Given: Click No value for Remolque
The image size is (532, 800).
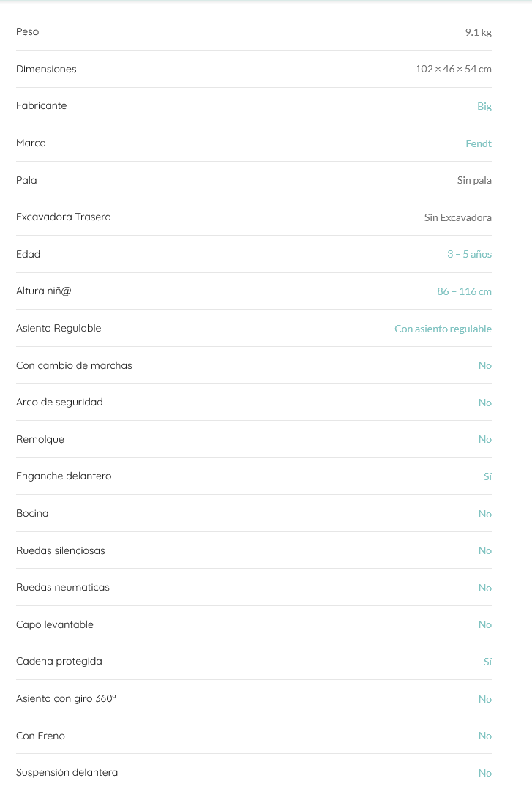Looking at the screenshot, I should (484, 439).
